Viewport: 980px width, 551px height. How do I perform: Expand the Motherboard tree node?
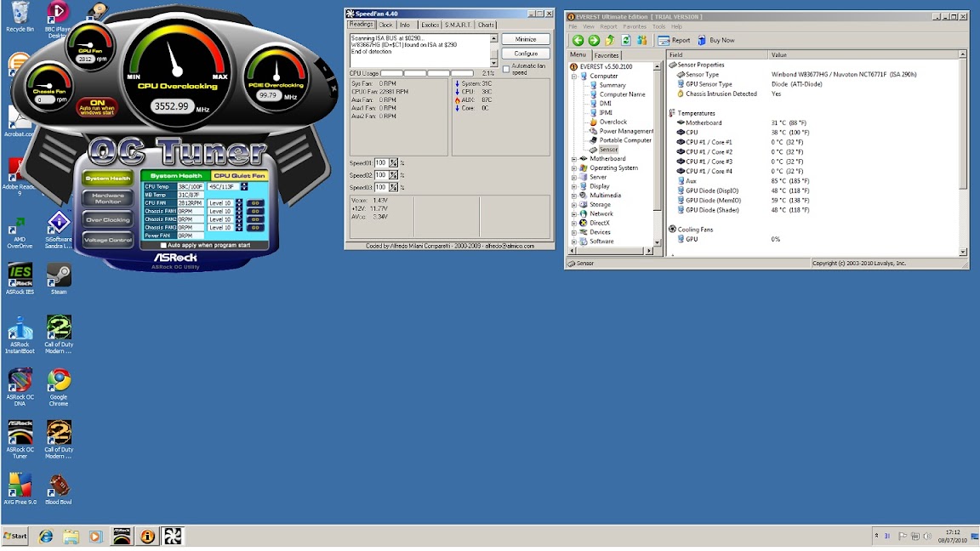pos(573,159)
